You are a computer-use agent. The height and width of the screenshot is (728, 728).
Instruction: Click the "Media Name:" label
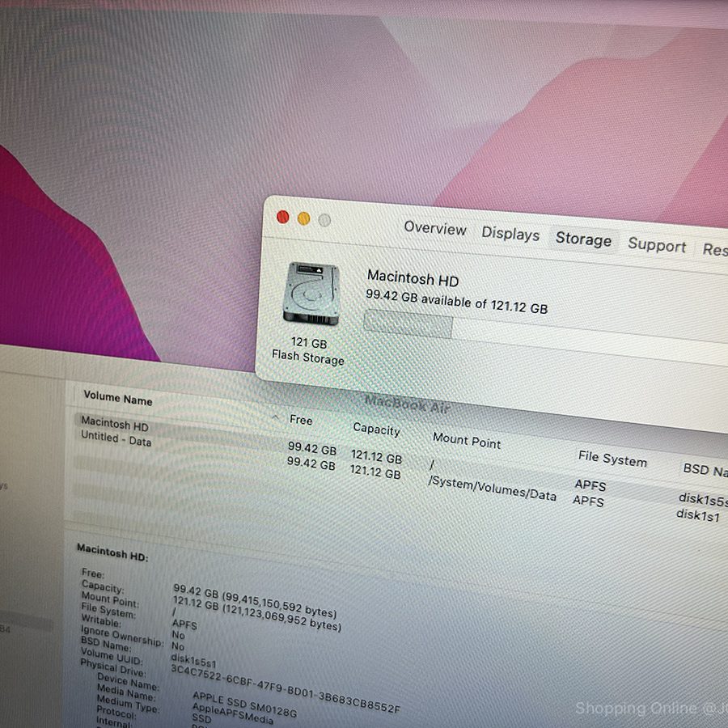tap(126, 692)
